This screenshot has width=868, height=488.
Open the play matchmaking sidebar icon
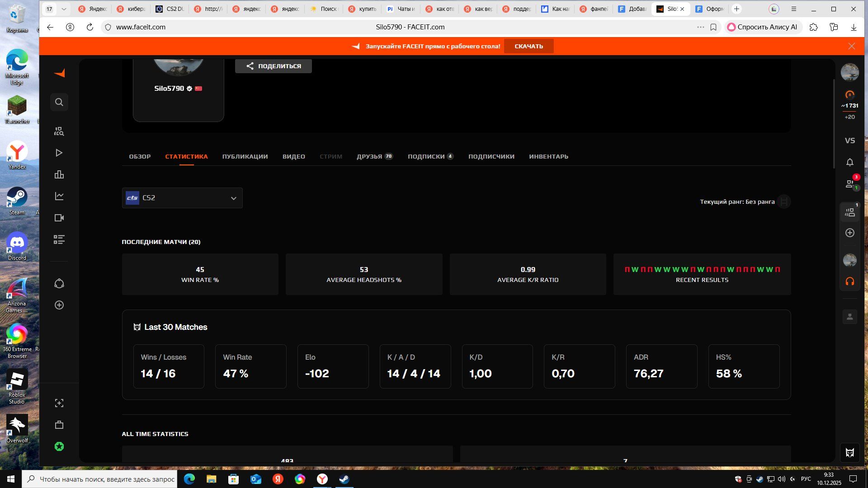(x=59, y=153)
